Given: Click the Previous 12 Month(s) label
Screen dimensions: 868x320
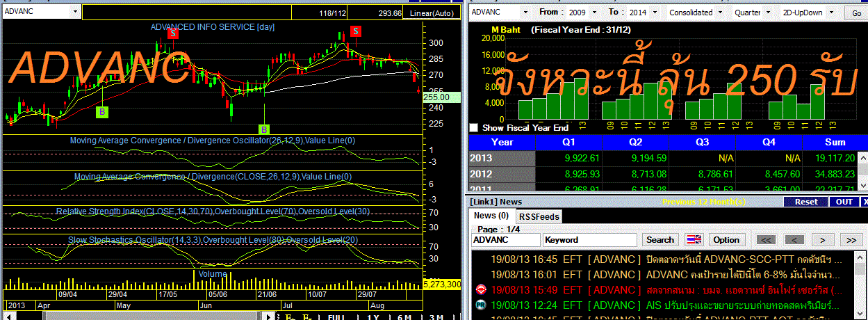Looking at the screenshot, I should [703, 202].
